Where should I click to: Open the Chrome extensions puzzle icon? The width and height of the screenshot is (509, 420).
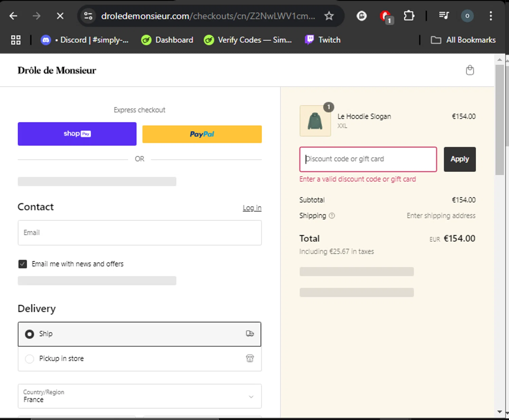409,16
